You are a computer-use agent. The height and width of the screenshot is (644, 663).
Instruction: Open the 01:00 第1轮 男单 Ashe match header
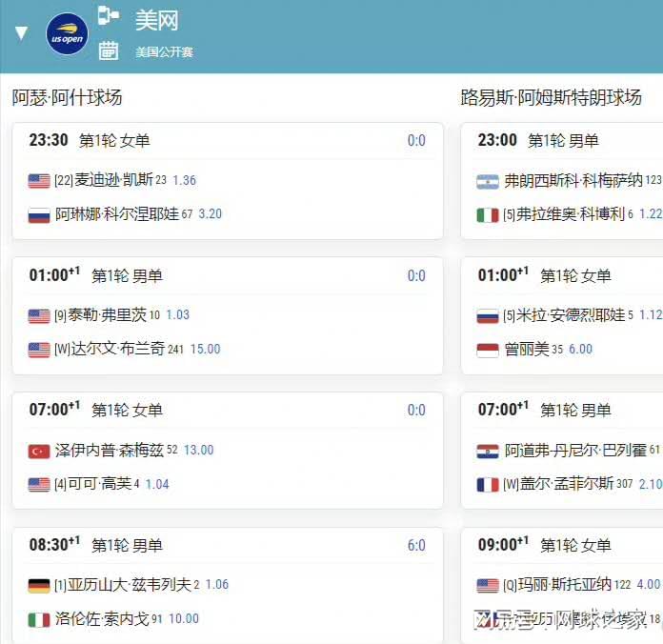click(x=96, y=275)
